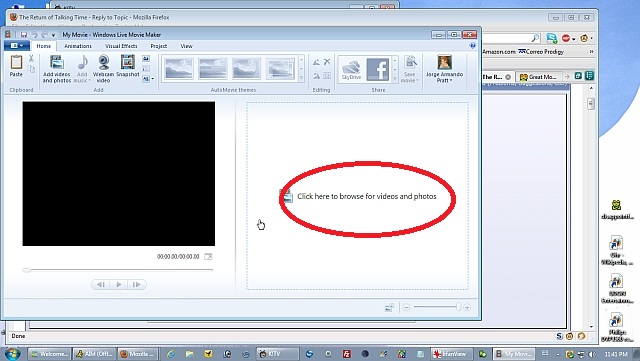Click Undo in quick access toolbar
Image resolution: width=640 pixels, height=361 pixels.
point(34,35)
